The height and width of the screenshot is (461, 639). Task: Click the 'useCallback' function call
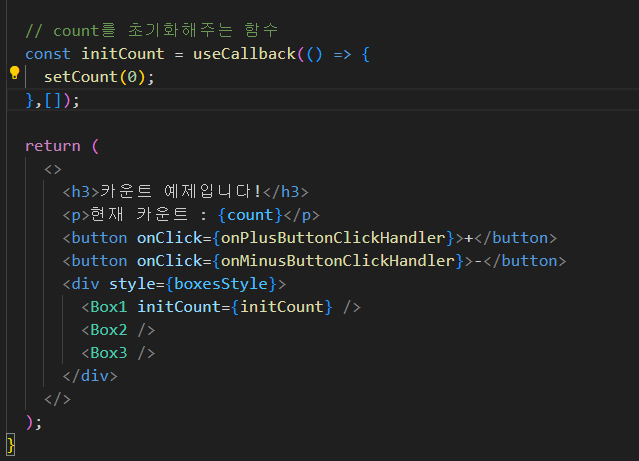pos(245,54)
